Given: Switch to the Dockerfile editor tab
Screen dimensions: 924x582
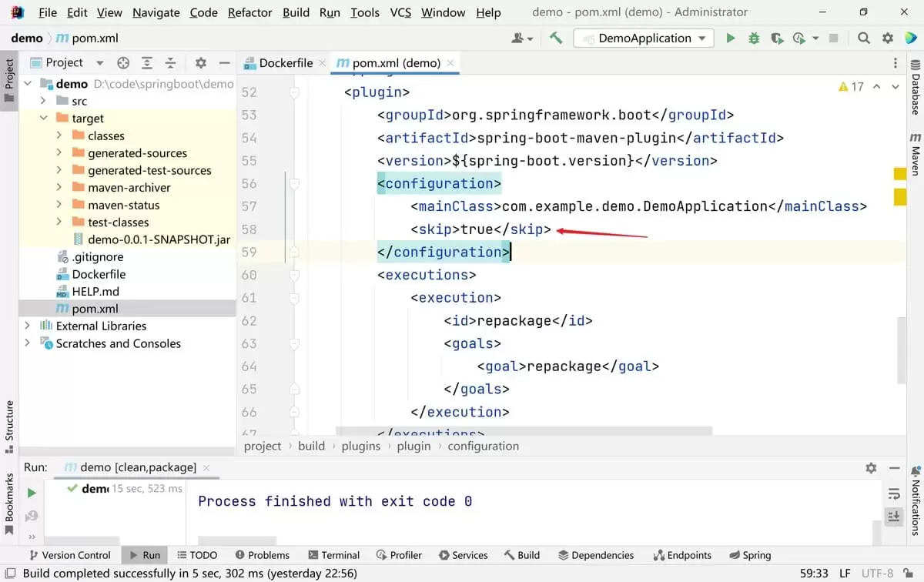Looking at the screenshot, I should click(284, 63).
